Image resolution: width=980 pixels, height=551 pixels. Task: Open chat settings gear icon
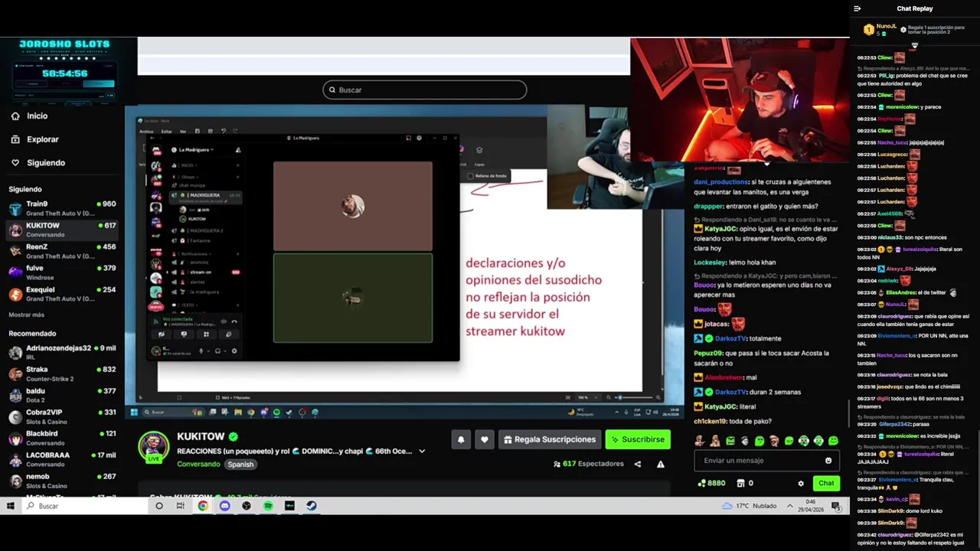[801, 484]
